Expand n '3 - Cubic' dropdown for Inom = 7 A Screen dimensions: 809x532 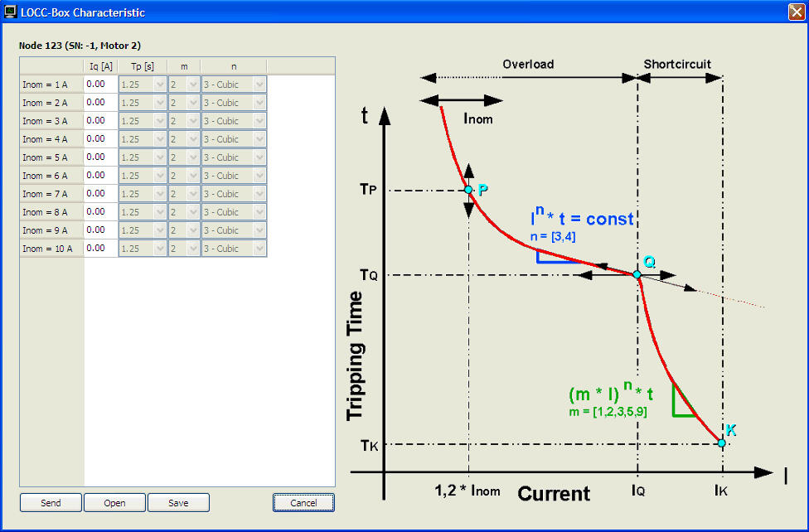pyautogui.click(x=259, y=194)
